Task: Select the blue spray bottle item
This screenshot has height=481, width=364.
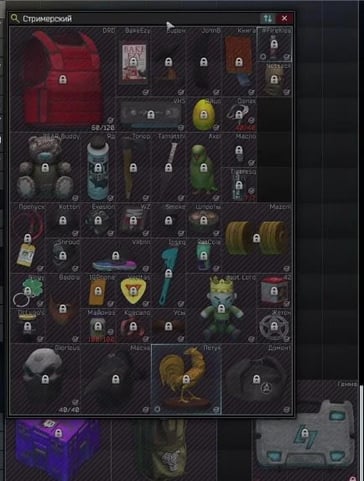Action: pos(98,167)
